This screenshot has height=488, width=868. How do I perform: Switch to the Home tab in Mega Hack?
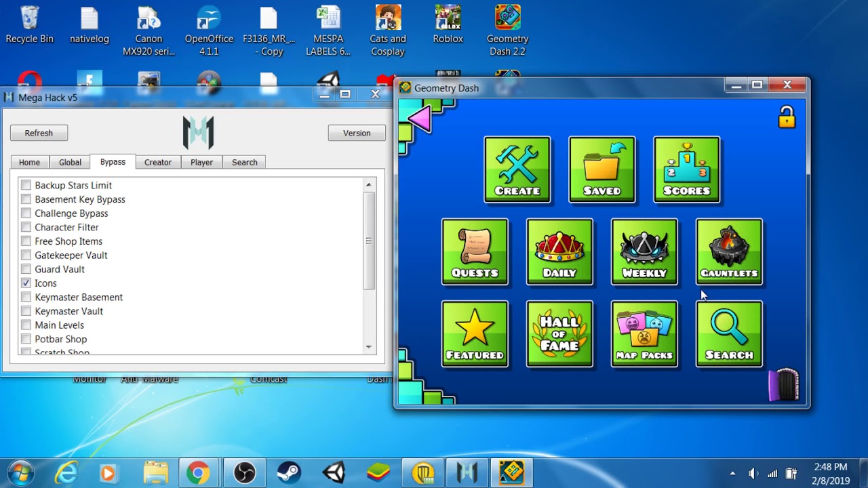tap(29, 162)
